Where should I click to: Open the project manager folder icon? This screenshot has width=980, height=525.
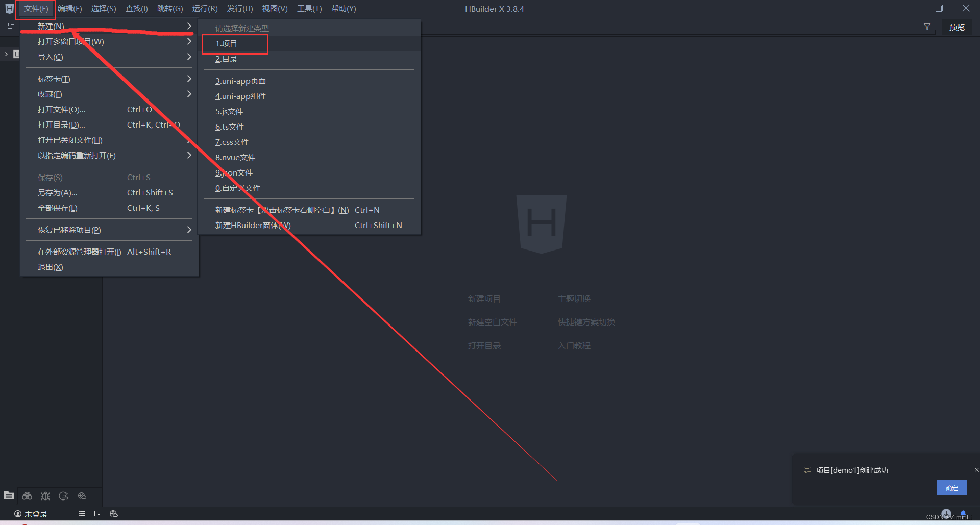pyautogui.click(x=9, y=495)
